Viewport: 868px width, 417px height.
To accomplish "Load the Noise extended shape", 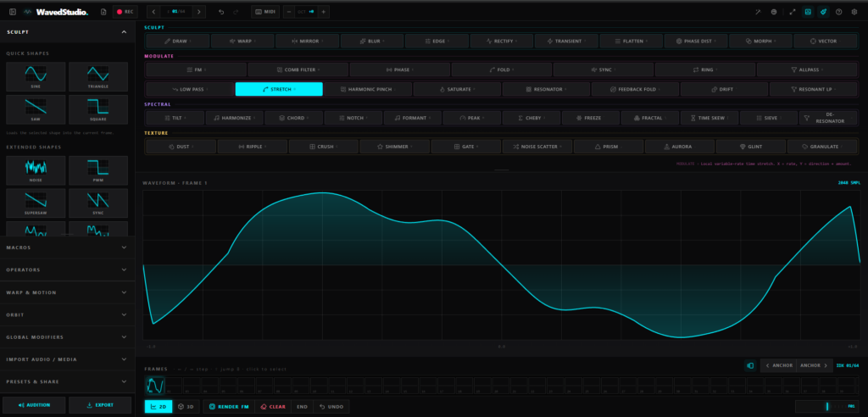I will pos(36,170).
